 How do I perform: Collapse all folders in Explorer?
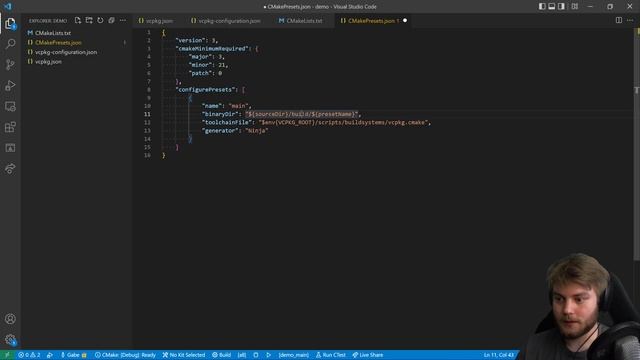[111, 20]
